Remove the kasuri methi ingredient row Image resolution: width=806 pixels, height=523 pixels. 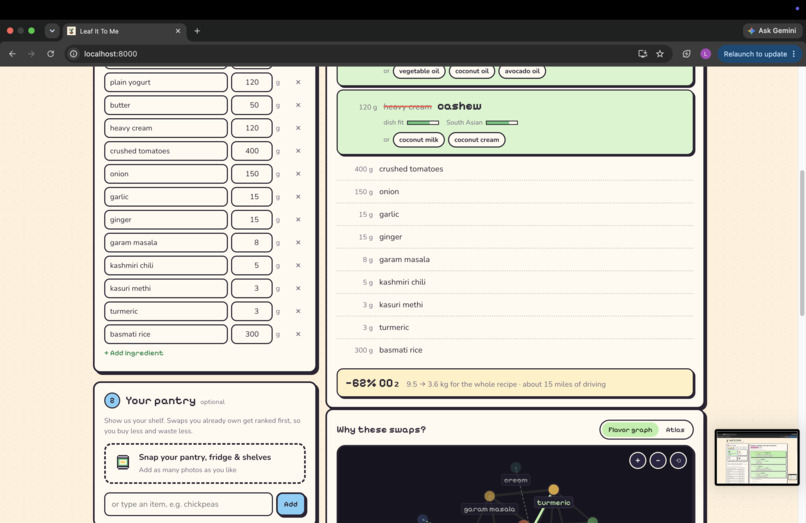[x=298, y=288]
